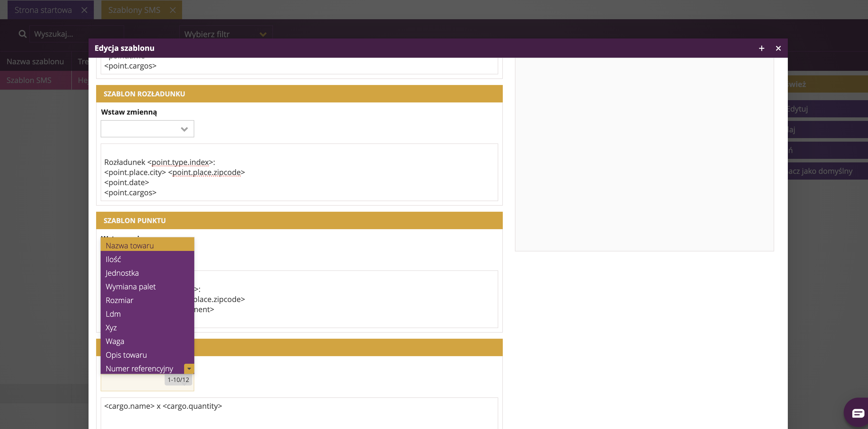This screenshot has width=868, height=429.
Task: Click the unloading template text area
Action: tap(299, 172)
